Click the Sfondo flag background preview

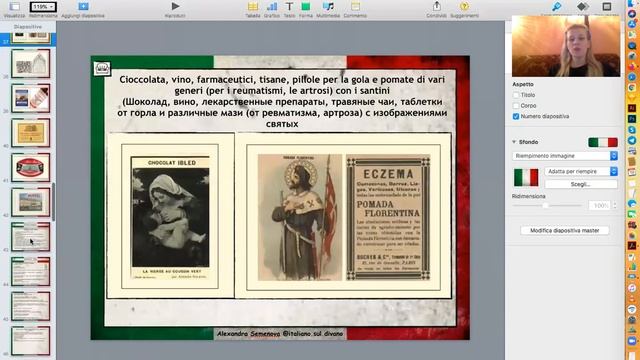click(602, 142)
